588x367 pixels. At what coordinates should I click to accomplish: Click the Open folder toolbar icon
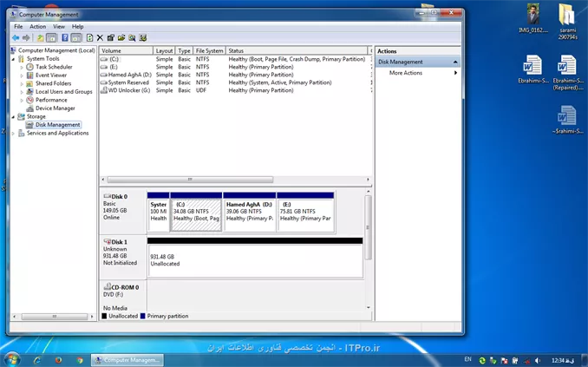pos(121,37)
